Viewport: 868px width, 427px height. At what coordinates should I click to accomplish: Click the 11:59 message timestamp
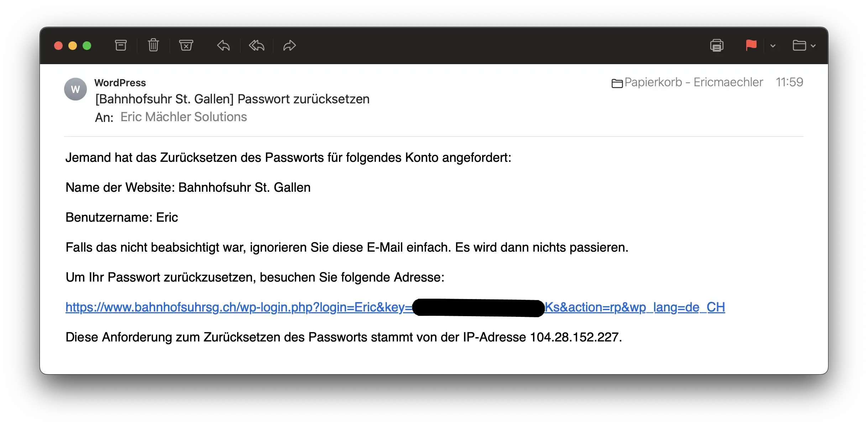789,82
